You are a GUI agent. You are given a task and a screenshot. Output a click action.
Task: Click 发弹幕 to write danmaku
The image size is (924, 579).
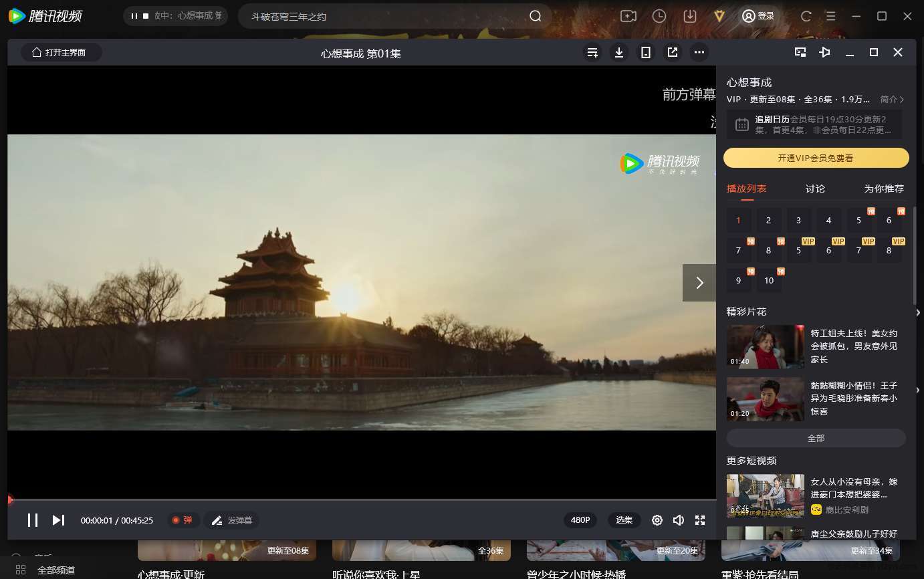coord(232,520)
